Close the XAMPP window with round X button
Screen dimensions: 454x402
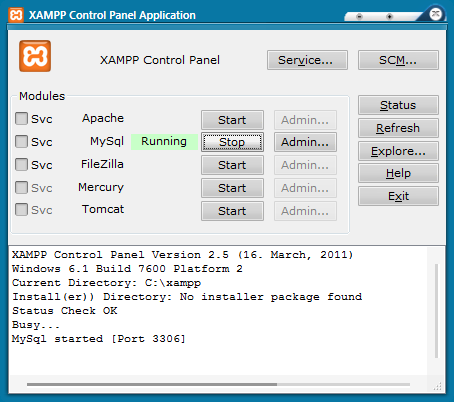[x=435, y=14]
